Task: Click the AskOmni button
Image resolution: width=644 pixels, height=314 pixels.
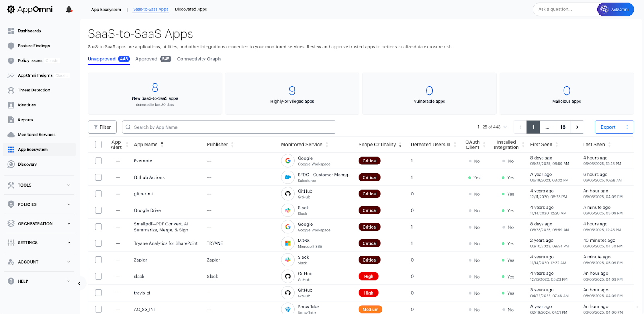Action: pyautogui.click(x=615, y=10)
